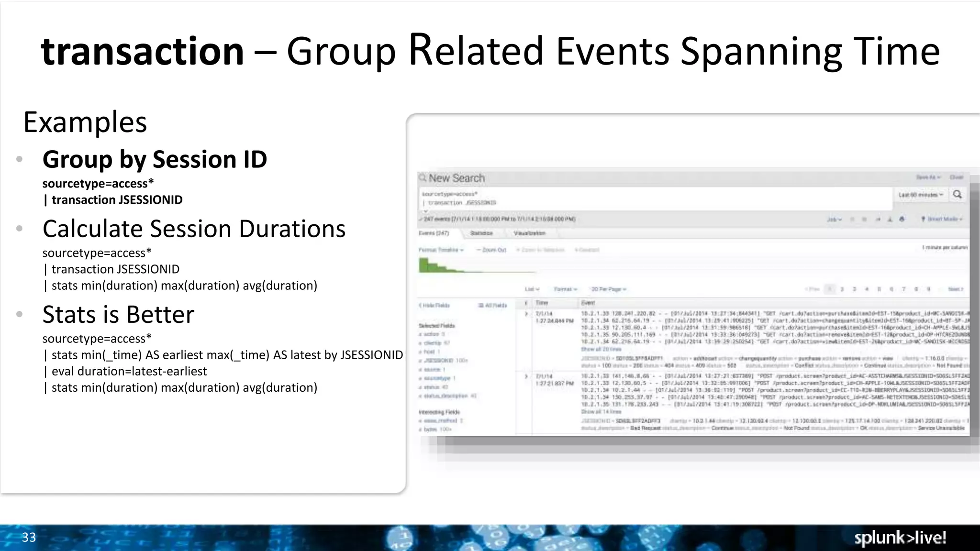Click the All Fields button
Image resolution: width=980 pixels, height=551 pixels.
pyautogui.click(x=492, y=305)
